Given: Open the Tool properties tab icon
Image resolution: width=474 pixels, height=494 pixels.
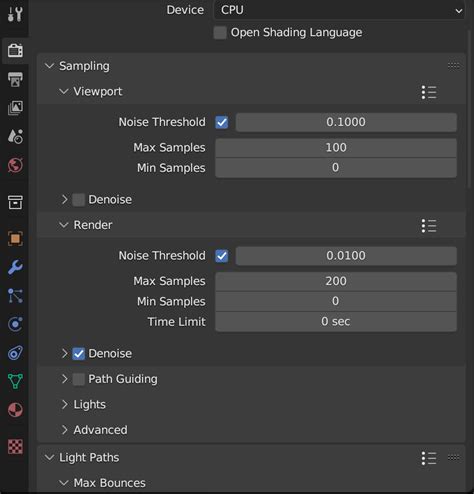Looking at the screenshot, I should [x=15, y=14].
